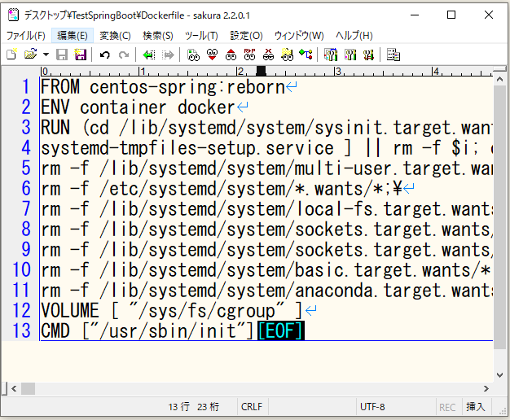Click the line with 'multi-user.target'

266,168
